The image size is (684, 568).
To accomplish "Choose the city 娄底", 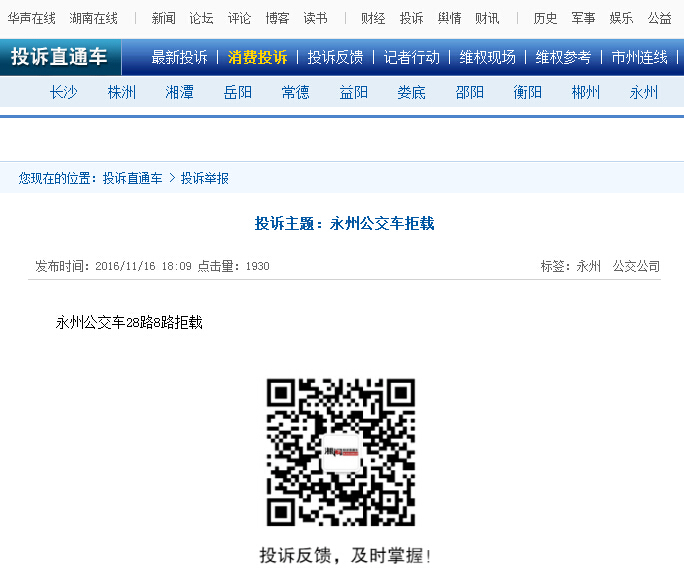I will point(411,92).
